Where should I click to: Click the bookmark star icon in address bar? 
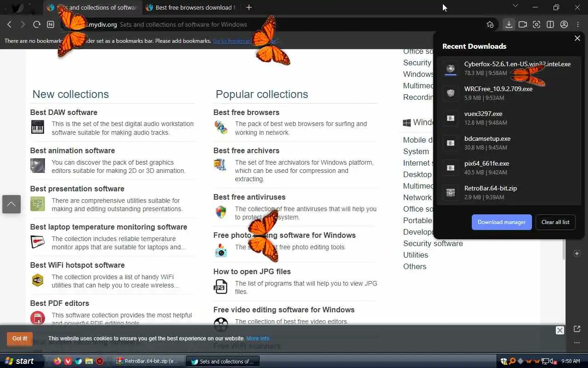(490, 24)
